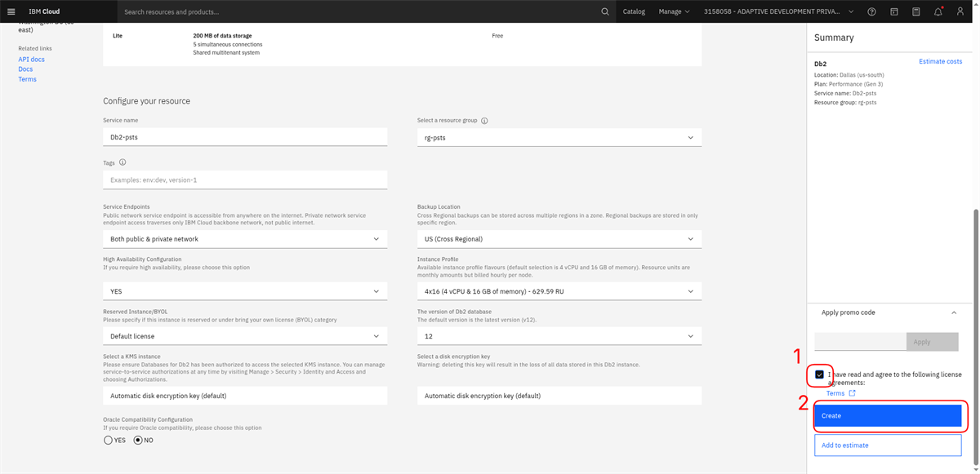Open the user profile avatar icon
Image resolution: width=980 pixels, height=474 pixels.
[x=960, y=11]
